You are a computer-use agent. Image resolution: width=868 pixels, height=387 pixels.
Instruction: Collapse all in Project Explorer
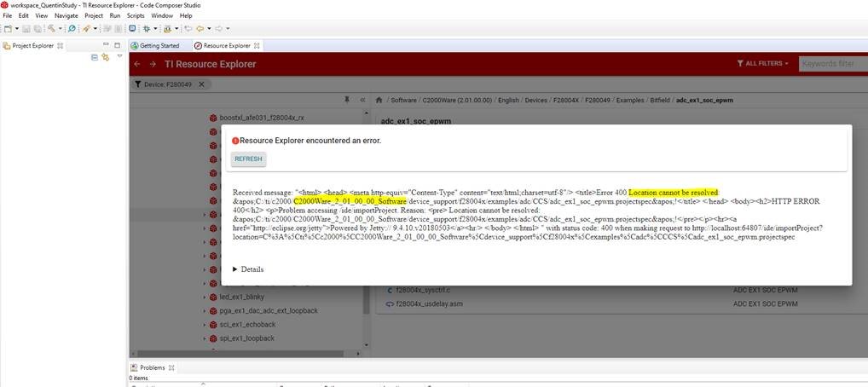click(x=94, y=57)
